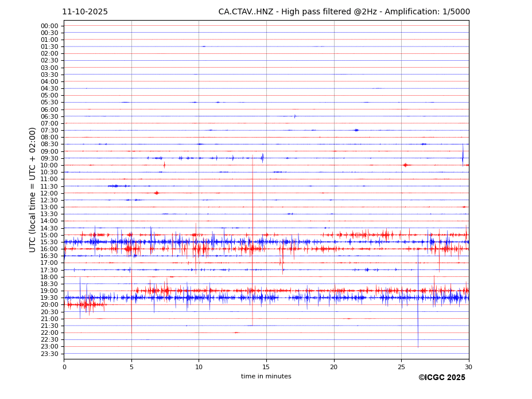The width and height of the screenshot is (532, 399).
Task: Click the date label 11-10-2025
Action: click(x=85, y=12)
